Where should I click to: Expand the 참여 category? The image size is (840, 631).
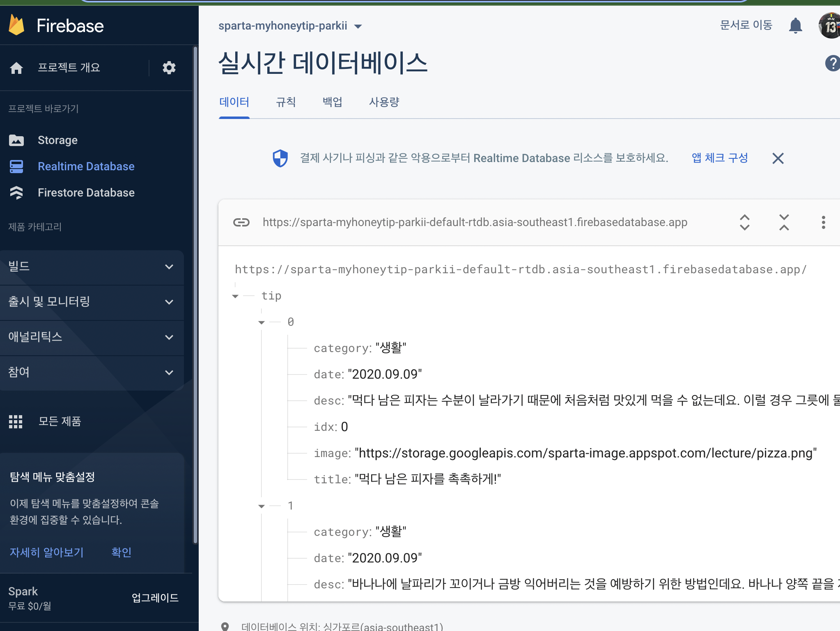pyautogui.click(x=92, y=373)
